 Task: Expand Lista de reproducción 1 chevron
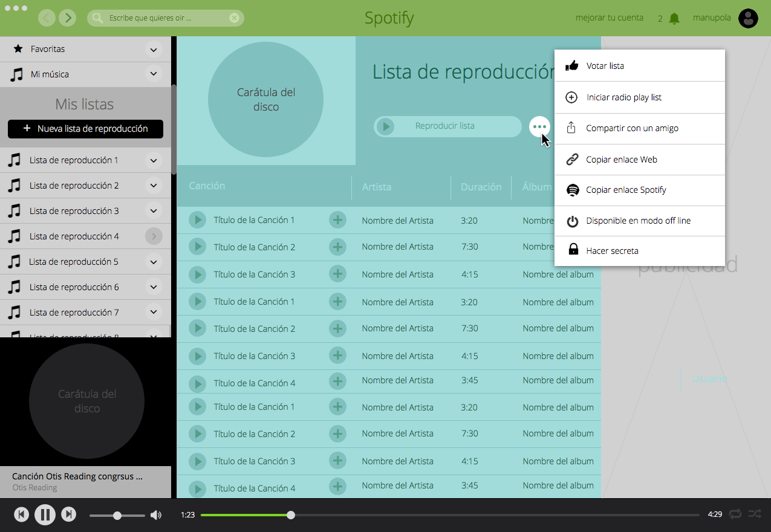tap(154, 160)
